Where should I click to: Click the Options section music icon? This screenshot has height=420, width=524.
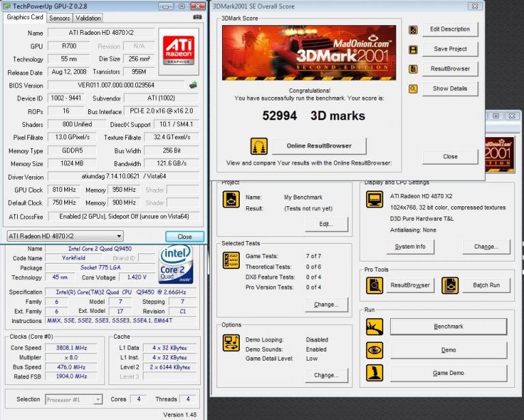[x=231, y=343]
